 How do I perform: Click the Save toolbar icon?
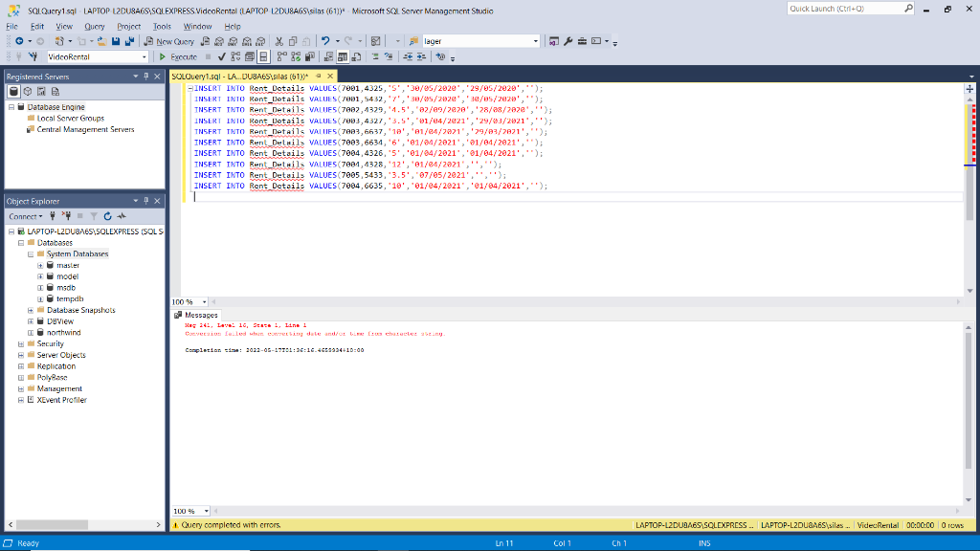coord(114,41)
